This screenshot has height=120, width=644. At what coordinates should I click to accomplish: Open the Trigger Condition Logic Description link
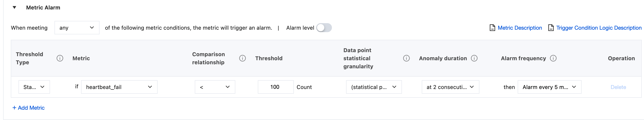[599, 28]
